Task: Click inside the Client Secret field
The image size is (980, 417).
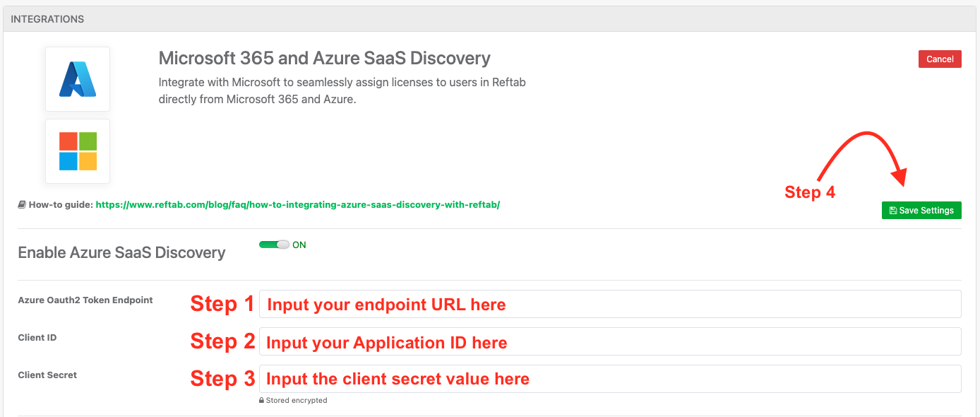Action: click(611, 378)
